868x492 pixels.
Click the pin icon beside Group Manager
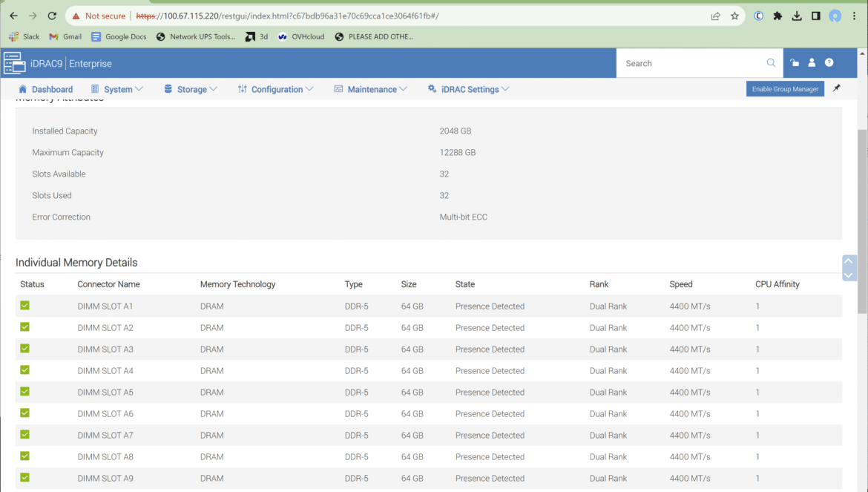tap(836, 88)
